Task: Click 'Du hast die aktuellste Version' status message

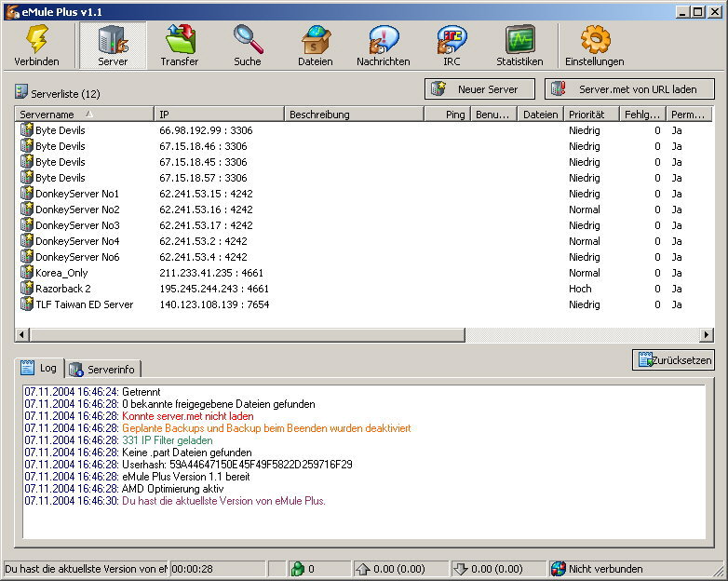Action: [x=86, y=569]
